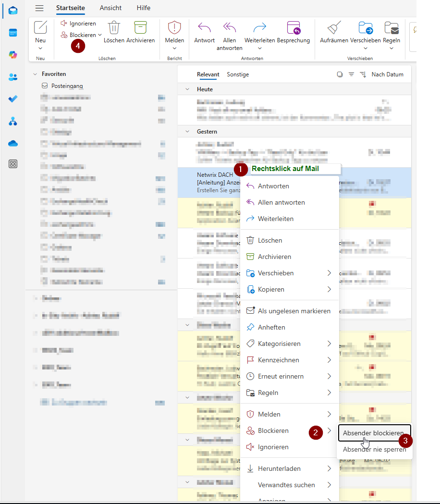Open Regeln submenu in context menu

pos(290,393)
